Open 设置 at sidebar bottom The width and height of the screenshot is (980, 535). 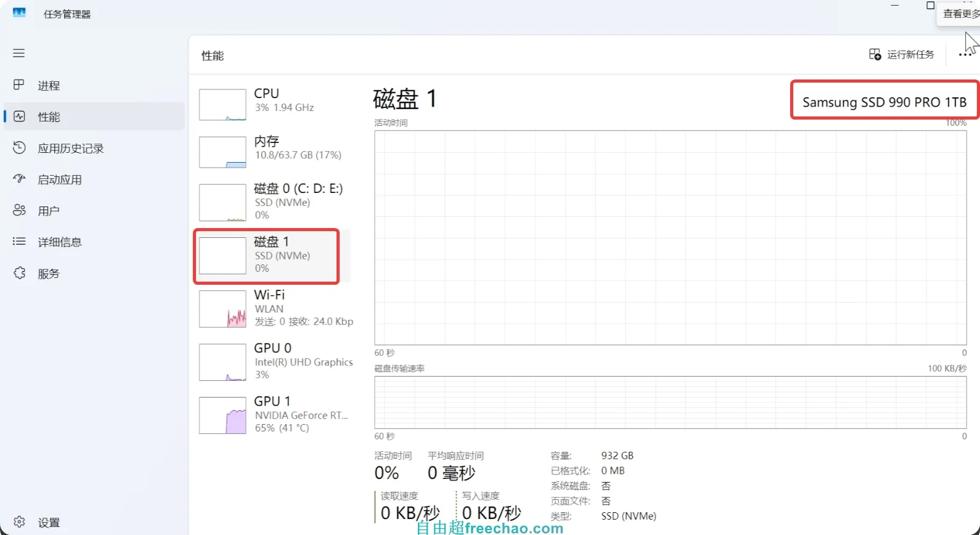pos(94,522)
